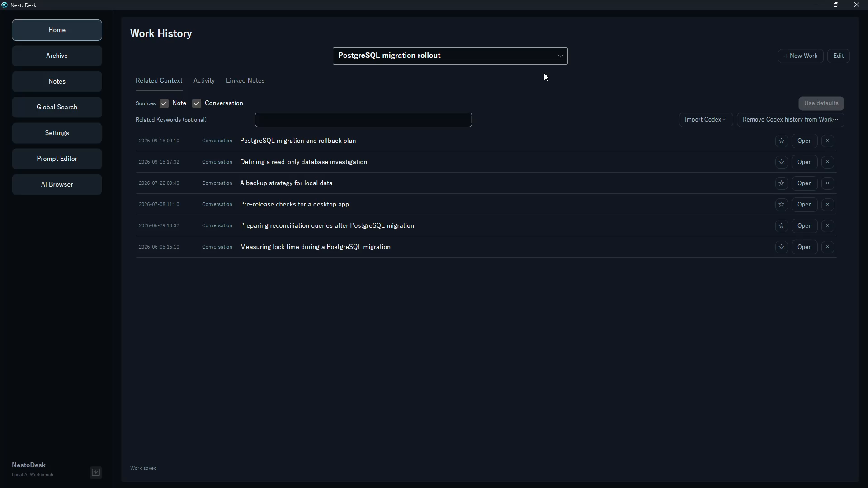
Task: Open the Measuring lock time conversation
Action: (804, 247)
